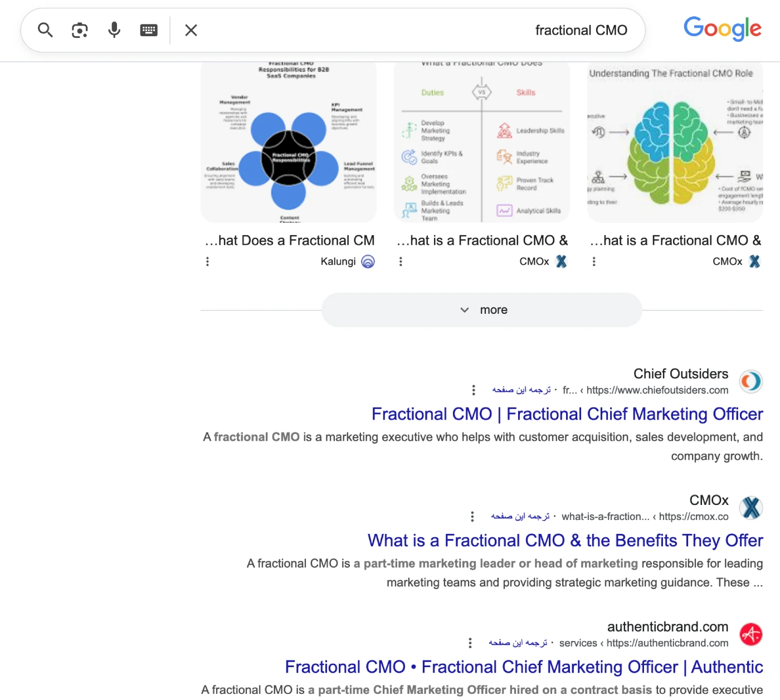Open three-dot menu for Kalungi image
The width and height of the screenshot is (780, 700).
point(207,261)
